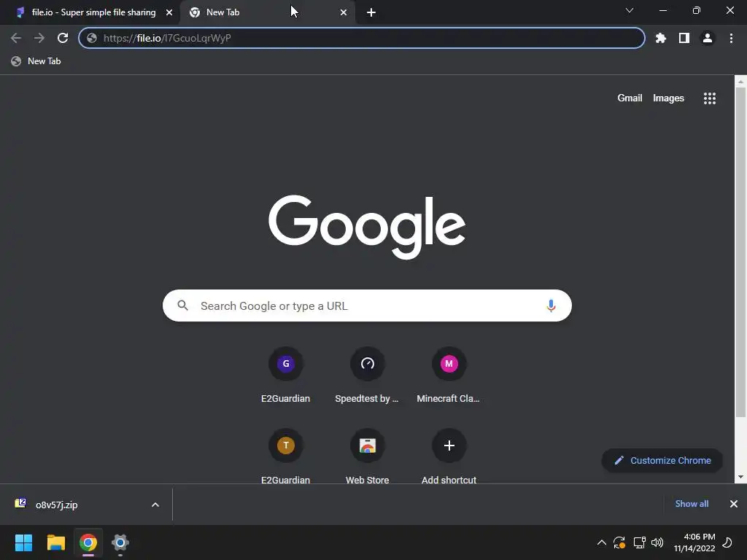Open the clock and date panel
Screen dimensions: 747x560
click(694, 542)
